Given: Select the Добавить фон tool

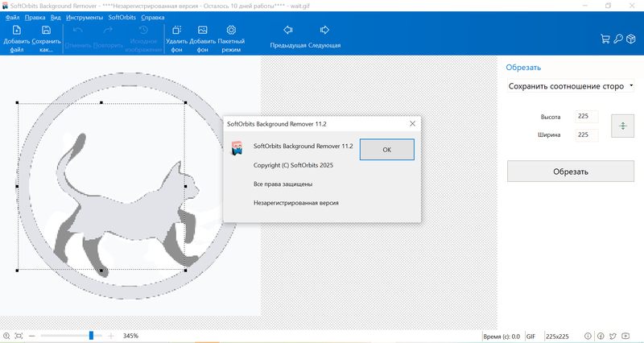Looking at the screenshot, I should tap(202, 35).
